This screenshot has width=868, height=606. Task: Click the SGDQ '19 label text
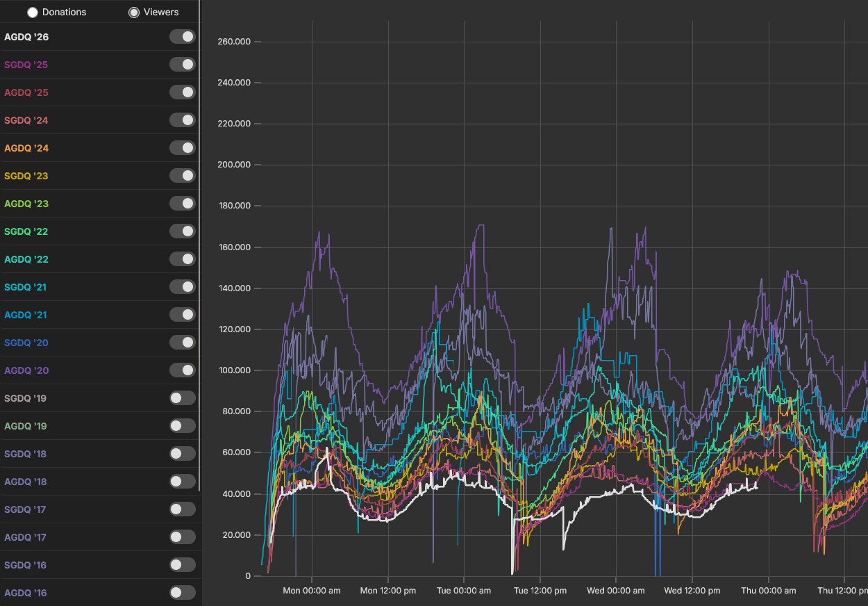(x=25, y=398)
